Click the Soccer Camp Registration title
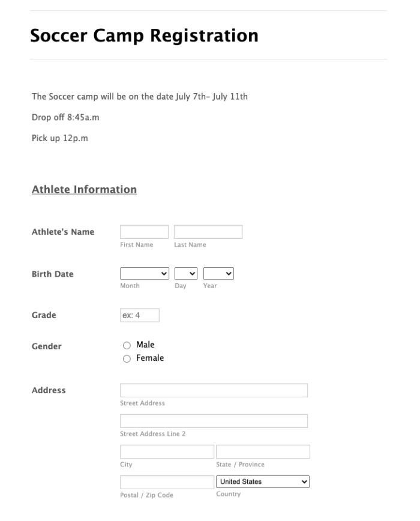The height and width of the screenshot is (521, 420). pyautogui.click(x=145, y=35)
